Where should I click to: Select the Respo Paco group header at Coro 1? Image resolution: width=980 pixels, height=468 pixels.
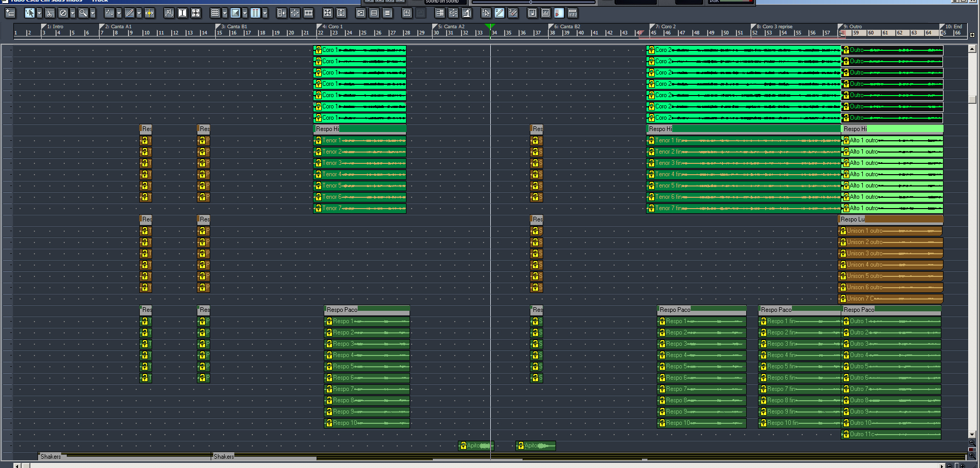coord(342,310)
